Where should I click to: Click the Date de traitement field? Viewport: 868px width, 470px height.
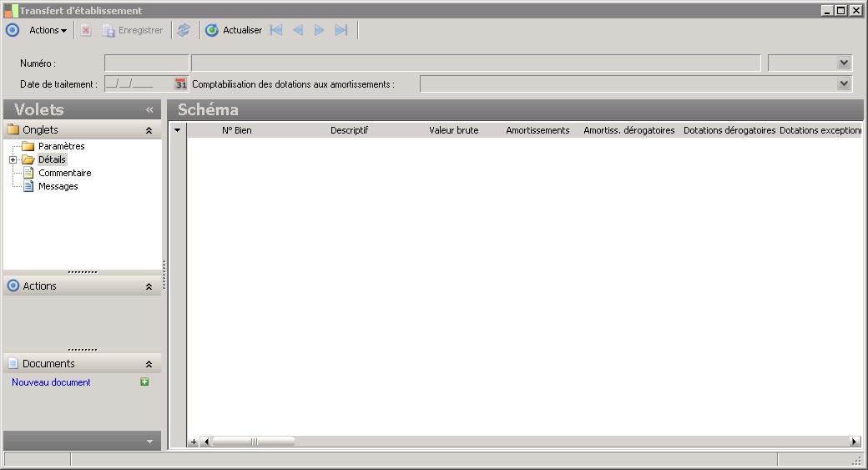tap(139, 84)
